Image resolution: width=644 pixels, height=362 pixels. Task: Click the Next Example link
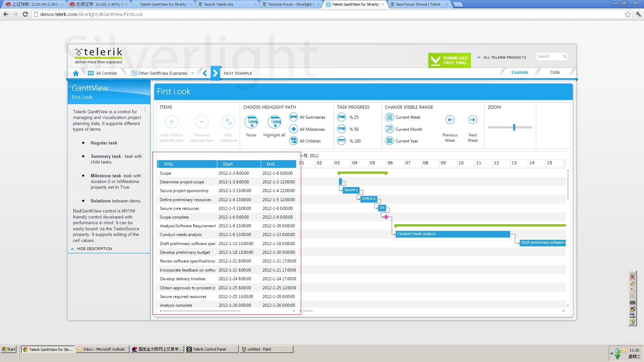(x=238, y=73)
